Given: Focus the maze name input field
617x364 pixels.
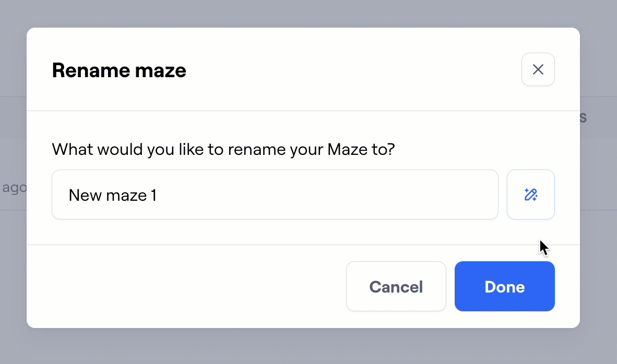Looking at the screenshot, I should pos(275,195).
